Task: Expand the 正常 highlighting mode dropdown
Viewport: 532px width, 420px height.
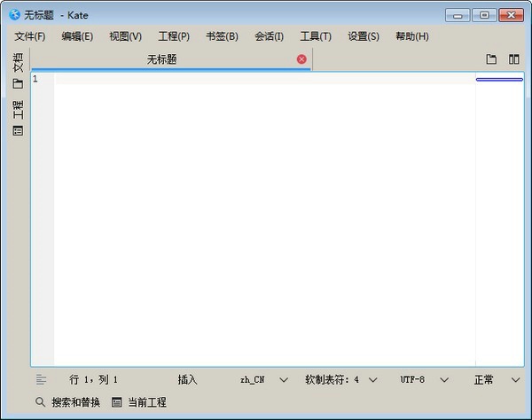Action: pos(497,379)
